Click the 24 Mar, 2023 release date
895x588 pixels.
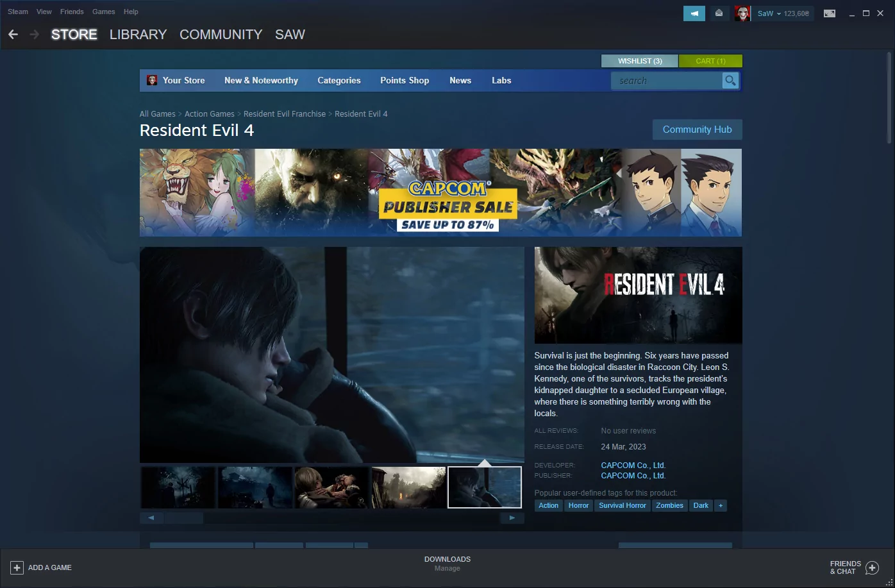(x=623, y=447)
